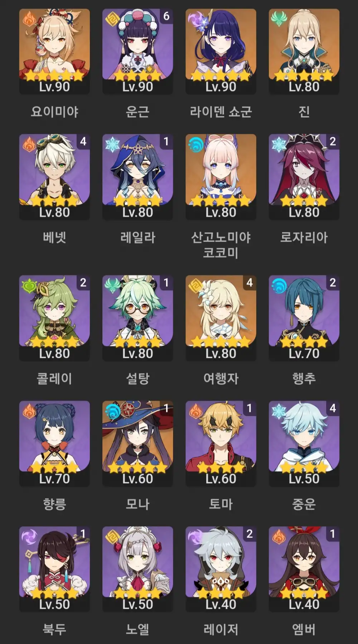Click the Dendro element icon on 콜레이
Viewport: 358px width, 644px height.
(x=29, y=286)
